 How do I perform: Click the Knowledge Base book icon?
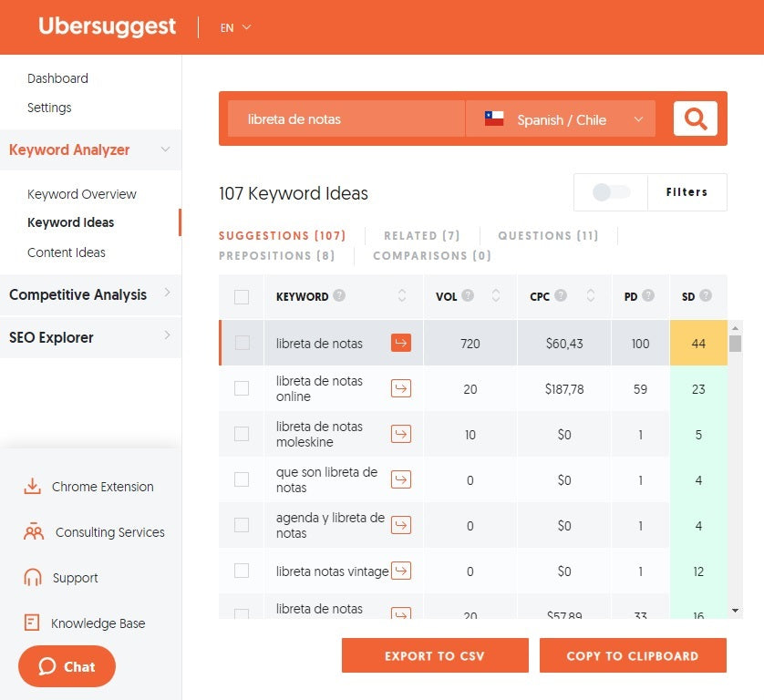click(32, 622)
